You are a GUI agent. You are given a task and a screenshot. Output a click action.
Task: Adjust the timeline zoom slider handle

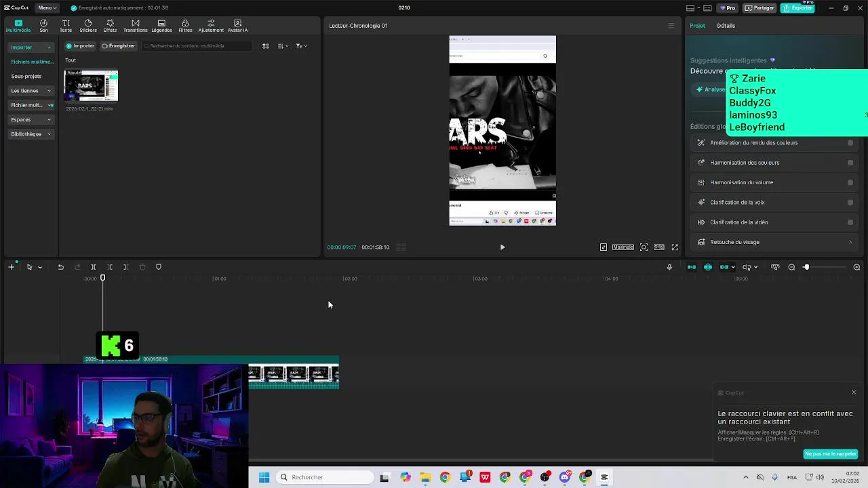click(806, 267)
